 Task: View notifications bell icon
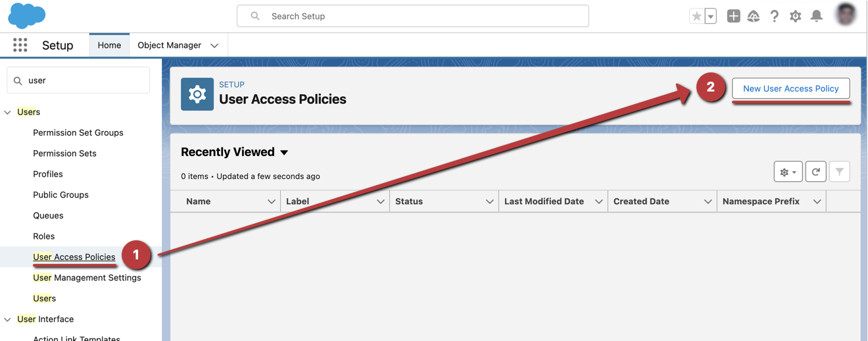click(x=817, y=16)
